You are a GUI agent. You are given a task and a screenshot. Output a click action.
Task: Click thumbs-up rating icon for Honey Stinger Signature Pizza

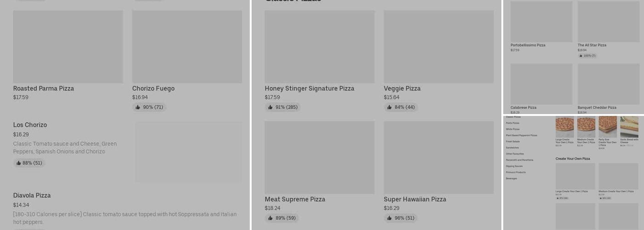tap(270, 107)
